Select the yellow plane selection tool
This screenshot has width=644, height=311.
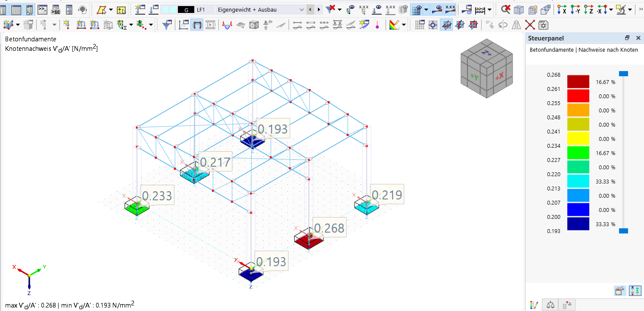click(x=102, y=9)
